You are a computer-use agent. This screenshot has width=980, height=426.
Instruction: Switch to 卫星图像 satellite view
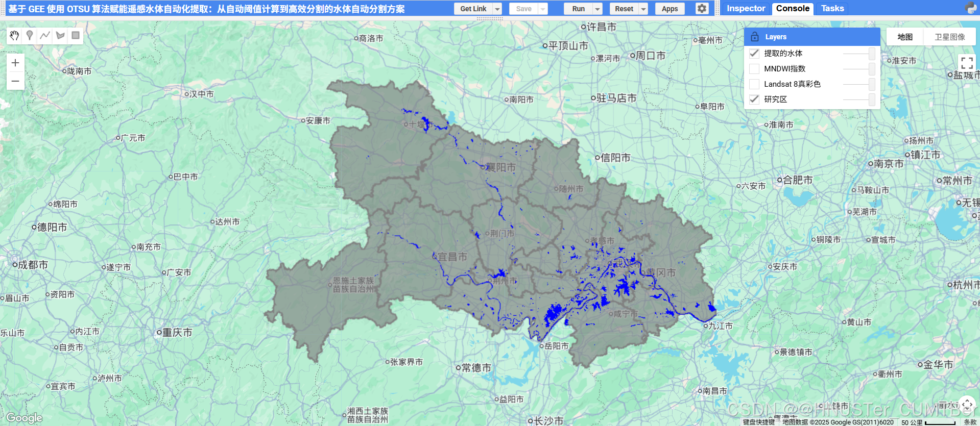[x=950, y=37]
